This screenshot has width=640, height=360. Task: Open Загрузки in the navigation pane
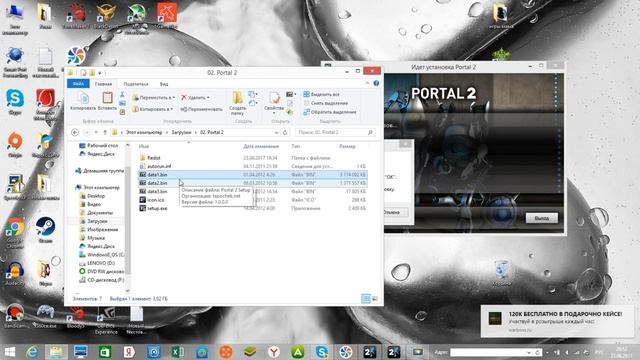[x=97, y=221]
